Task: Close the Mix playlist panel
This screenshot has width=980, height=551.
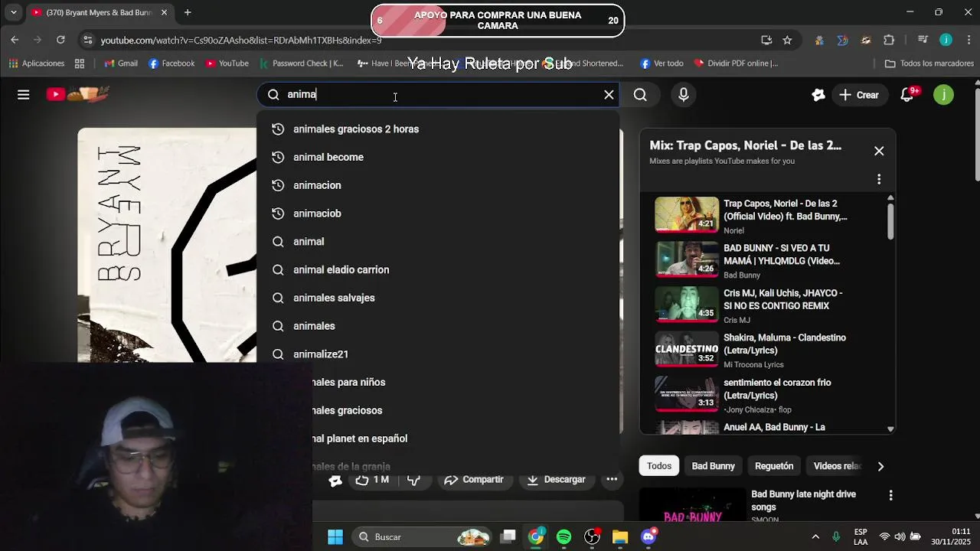Action: (x=879, y=151)
